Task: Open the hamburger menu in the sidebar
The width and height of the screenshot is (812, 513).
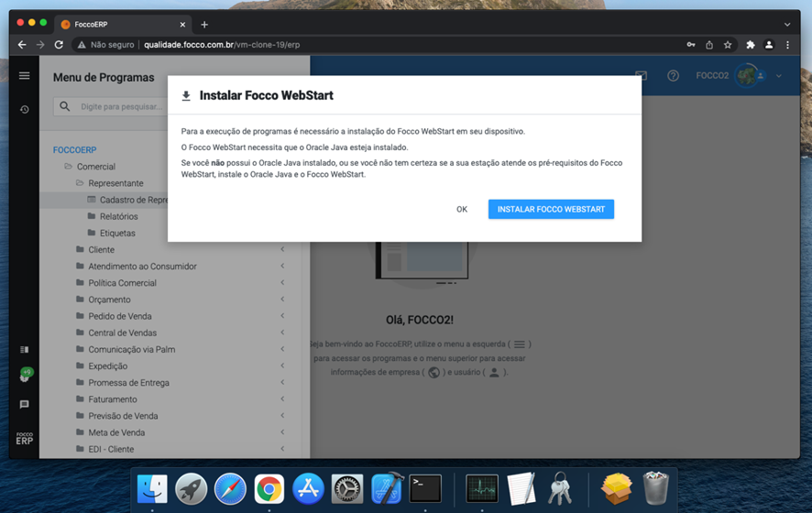Action: pos(25,76)
